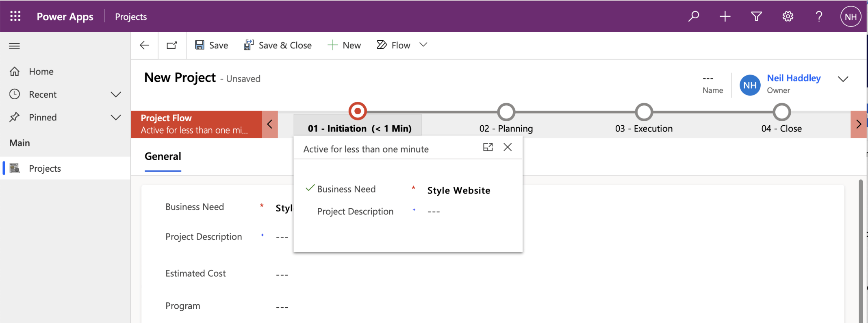Collapse the hamburger navigation menu
868x323 pixels.
[15, 46]
